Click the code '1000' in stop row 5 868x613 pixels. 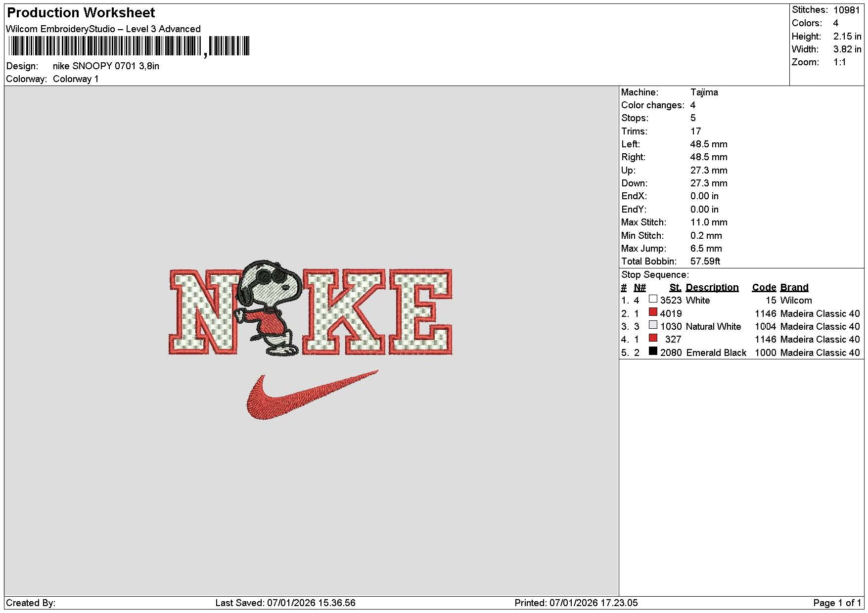pyautogui.click(x=766, y=353)
